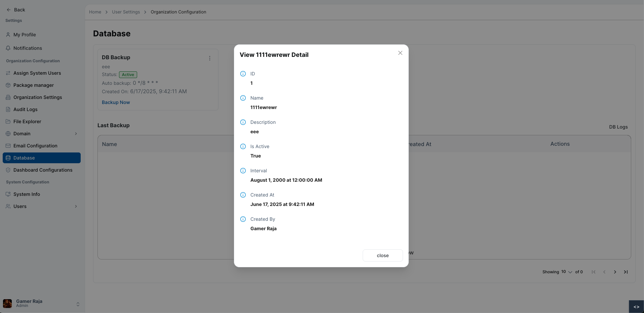Click the close button in the detail dialog
The height and width of the screenshot is (313, 644).
coord(383,255)
